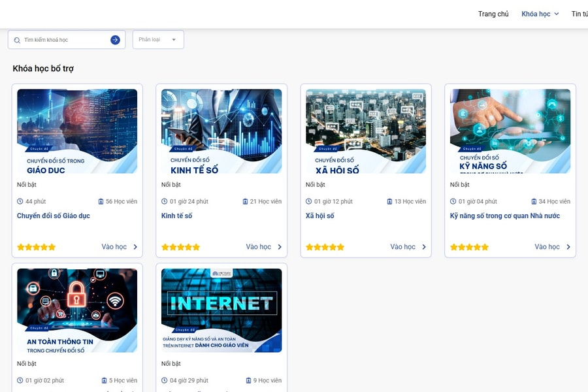Click clock icon showing 04 giờ 29 phút

[x=165, y=380]
